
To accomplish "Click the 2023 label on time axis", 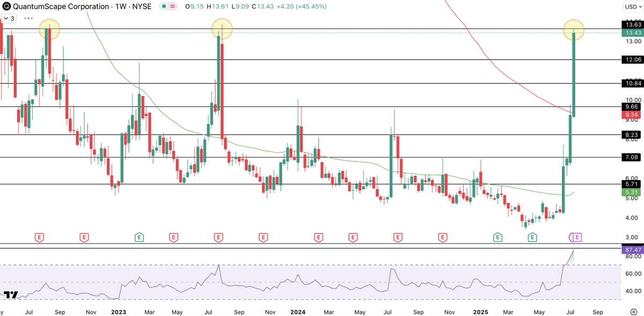I will coord(119,312).
